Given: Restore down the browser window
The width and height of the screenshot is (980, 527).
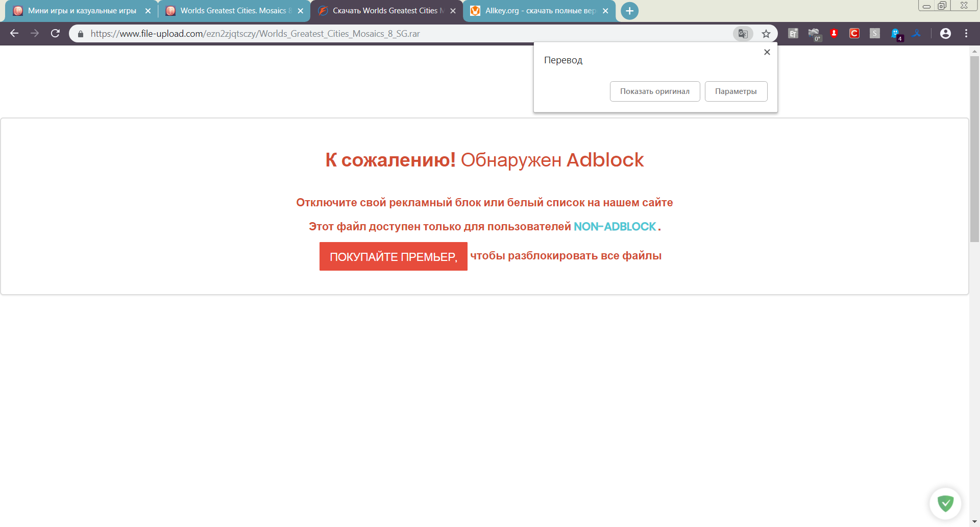Looking at the screenshot, I should click(x=942, y=6).
